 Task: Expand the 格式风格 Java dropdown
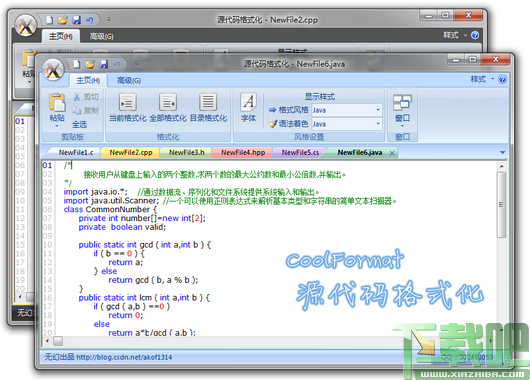(378, 110)
